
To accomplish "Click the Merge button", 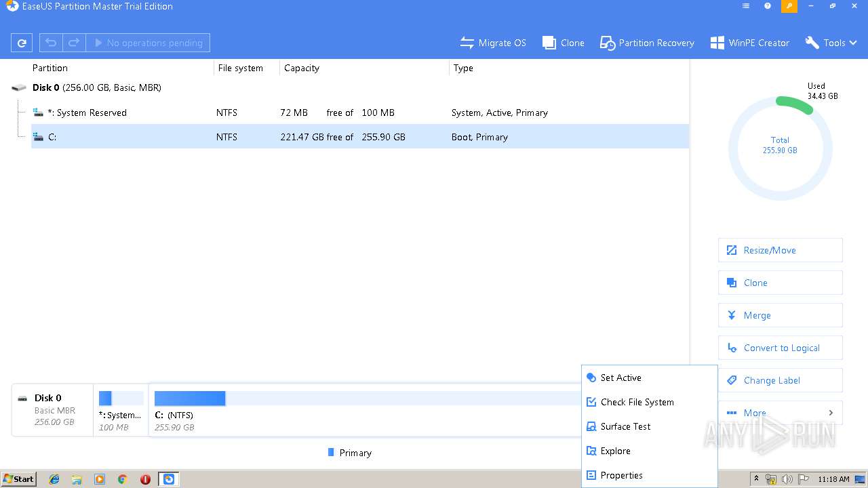I will click(x=781, y=315).
